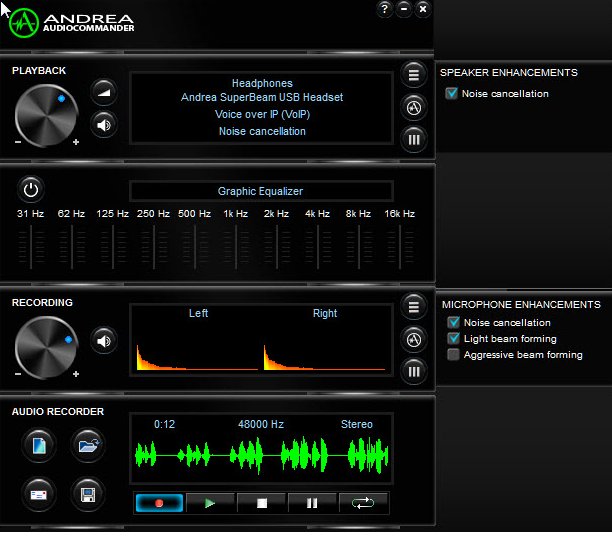
Task: Click the 31 Hz equalizer slider
Action: point(31,247)
